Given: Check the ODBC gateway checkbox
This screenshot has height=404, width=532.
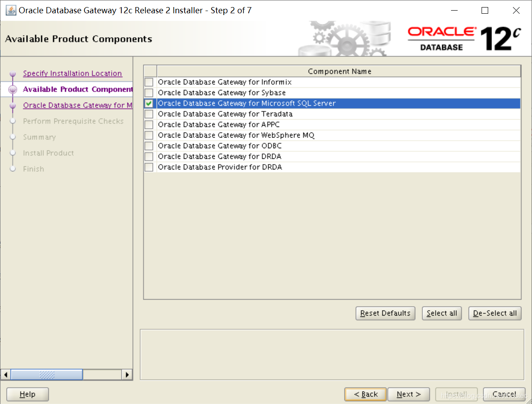Looking at the screenshot, I should (149, 146).
